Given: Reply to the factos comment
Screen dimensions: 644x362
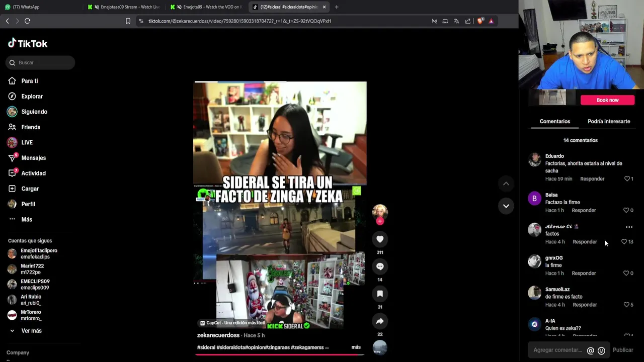Looking at the screenshot, I should click(585, 242).
